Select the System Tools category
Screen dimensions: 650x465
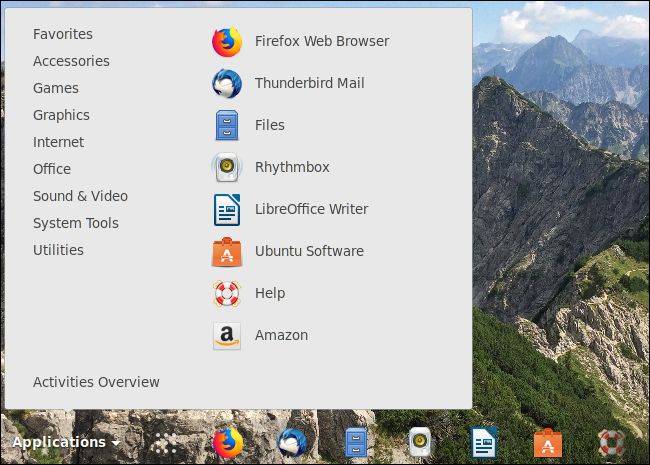[x=76, y=223]
